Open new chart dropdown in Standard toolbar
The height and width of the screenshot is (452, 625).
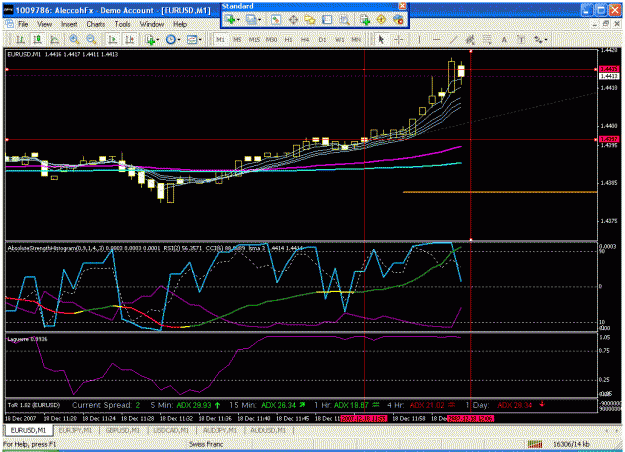pyautogui.click(x=232, y=19)
